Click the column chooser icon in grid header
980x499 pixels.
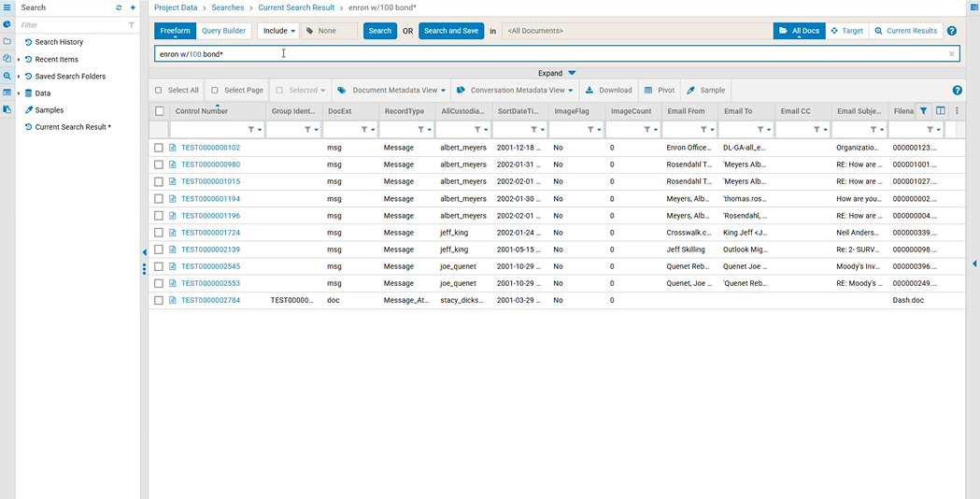point(940,110)
